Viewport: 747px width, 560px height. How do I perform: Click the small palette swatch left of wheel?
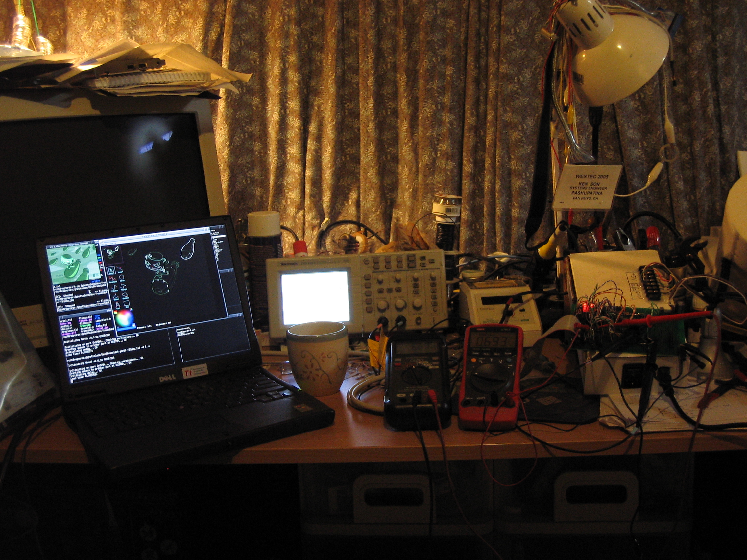point(116,313)
